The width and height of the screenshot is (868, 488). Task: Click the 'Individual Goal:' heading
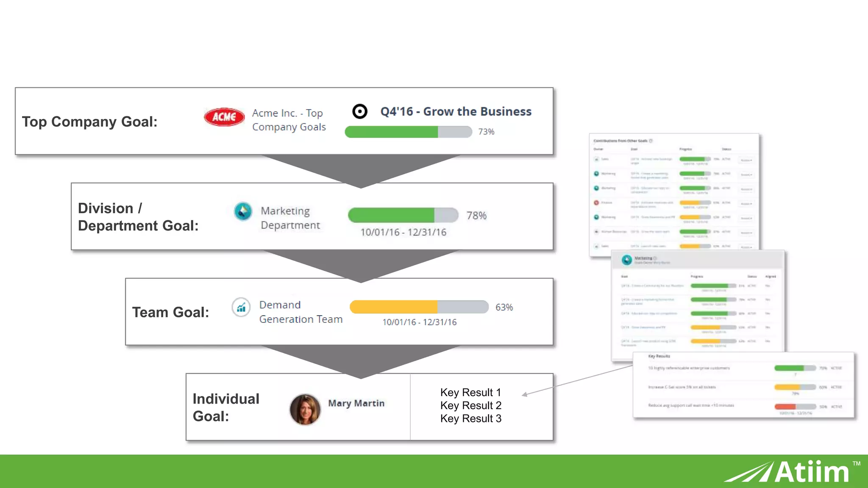tap(226, 408)
